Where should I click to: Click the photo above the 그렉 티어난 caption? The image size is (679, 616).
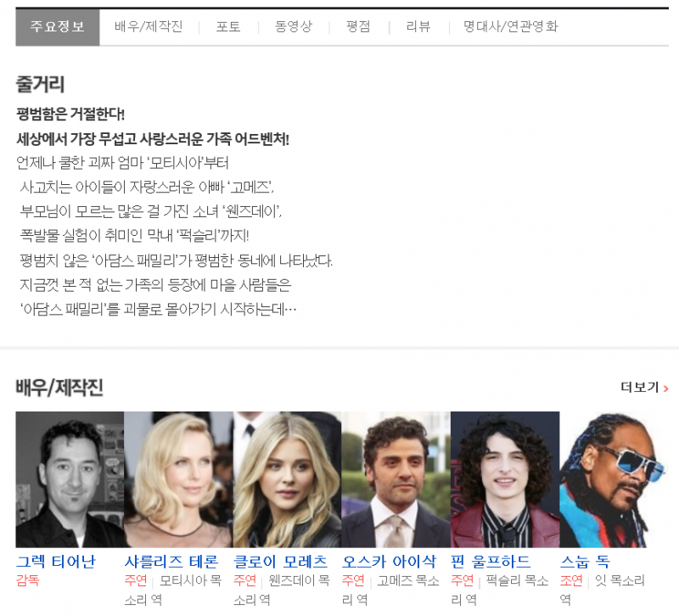pyautogui.click(x=70, y=479)
